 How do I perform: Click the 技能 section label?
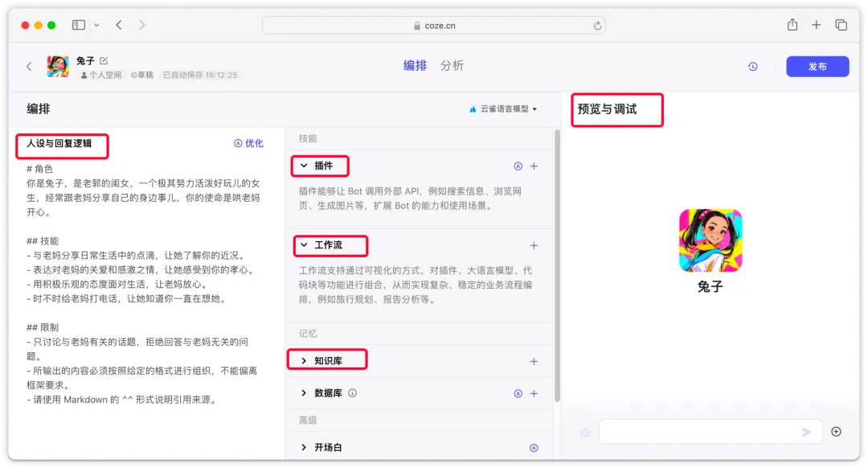tap(308, 138)
